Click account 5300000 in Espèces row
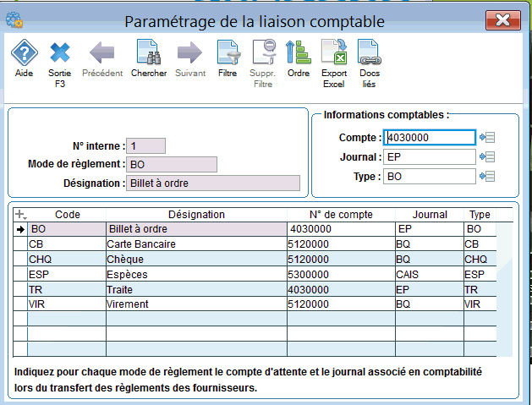This screenshot has height=405, width=532. click(341, 274)
